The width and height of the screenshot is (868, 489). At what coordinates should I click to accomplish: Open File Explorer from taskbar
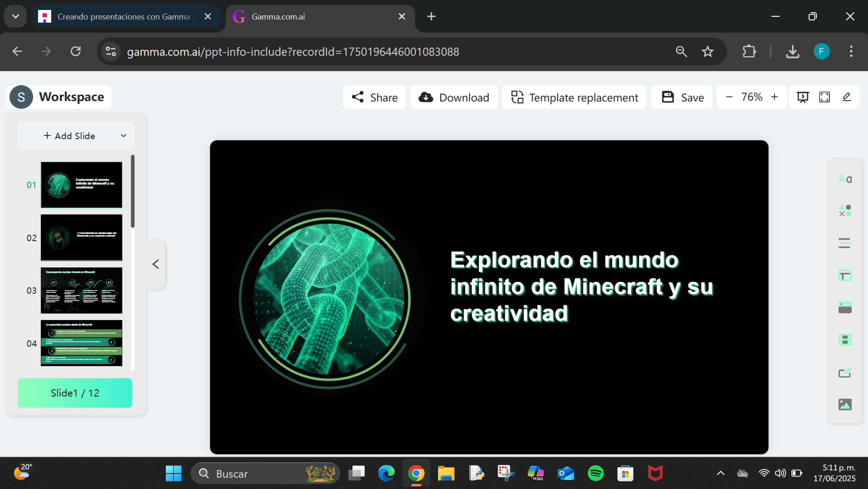tap(446, 474)
